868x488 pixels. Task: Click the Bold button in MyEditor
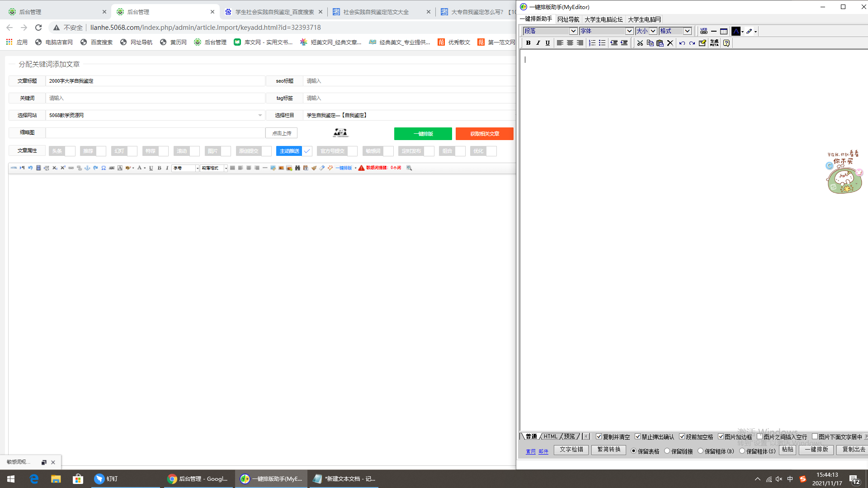528,43
